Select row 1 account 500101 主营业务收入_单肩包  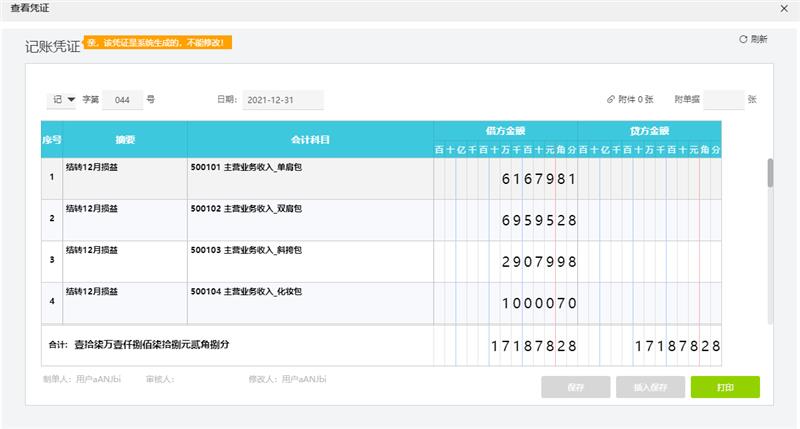pos(246,167)
